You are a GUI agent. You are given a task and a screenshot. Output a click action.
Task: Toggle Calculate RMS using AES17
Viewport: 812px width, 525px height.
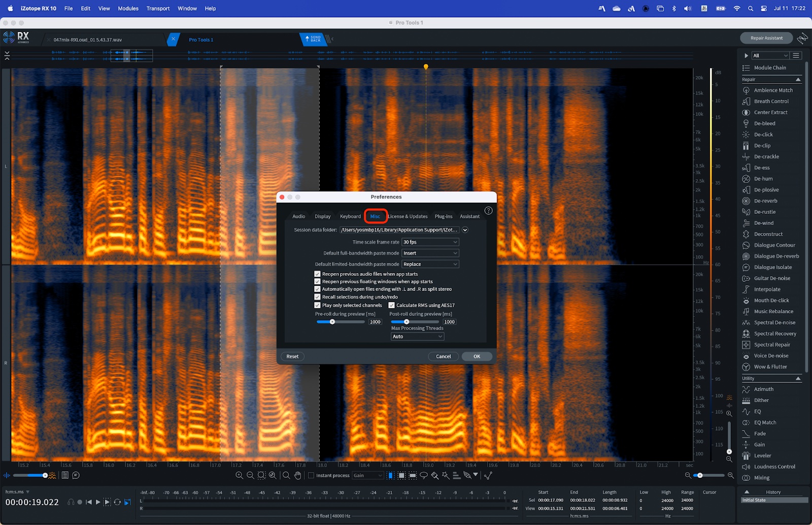click(391, 305)
